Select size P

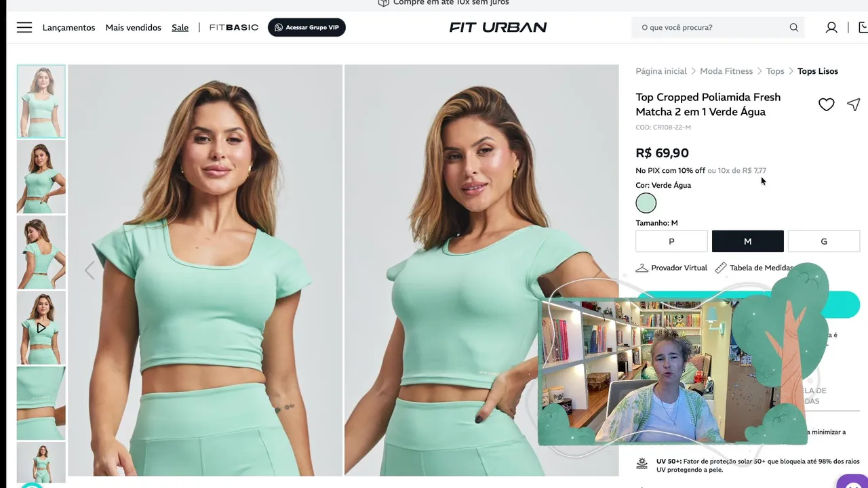click(x=671, y=241)
